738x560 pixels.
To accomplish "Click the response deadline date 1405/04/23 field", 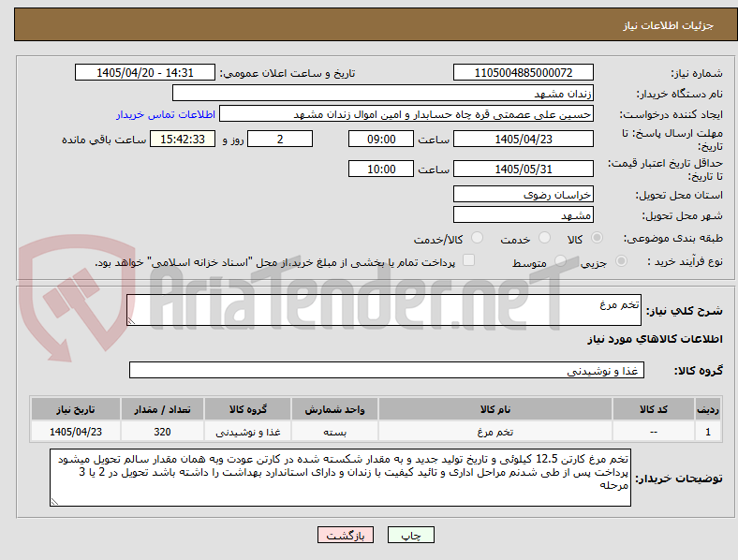I will coord(524,139).
